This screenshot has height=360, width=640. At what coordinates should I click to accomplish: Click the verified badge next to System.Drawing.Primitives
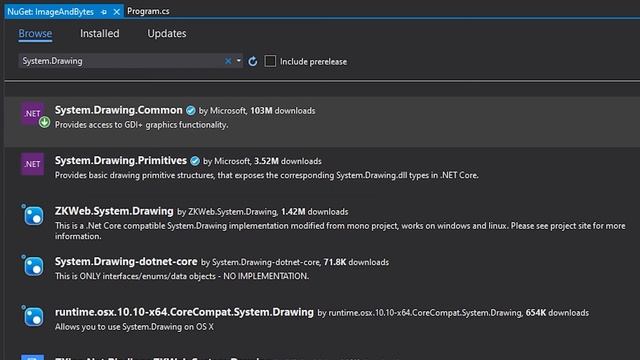click(195, 161)
